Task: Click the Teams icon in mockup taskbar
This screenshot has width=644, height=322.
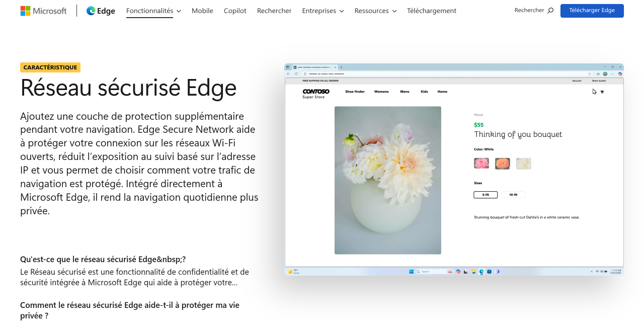Action: pos(497,272)
